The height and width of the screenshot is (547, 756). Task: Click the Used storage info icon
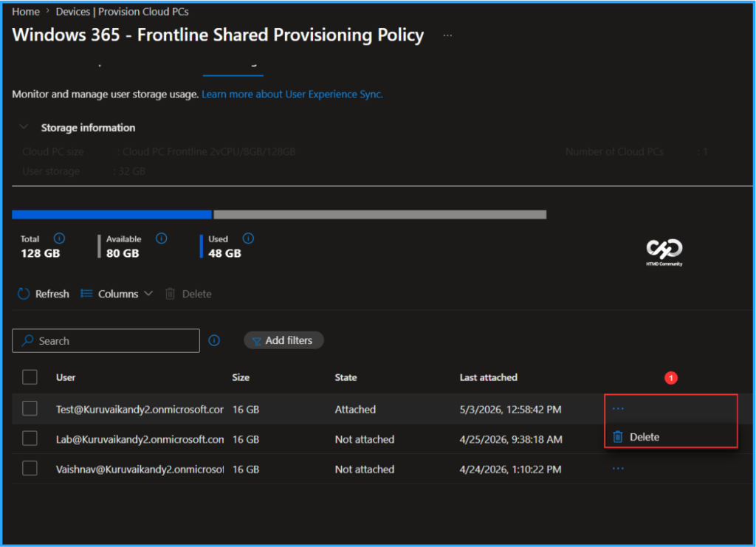click(x=248, y=238)
